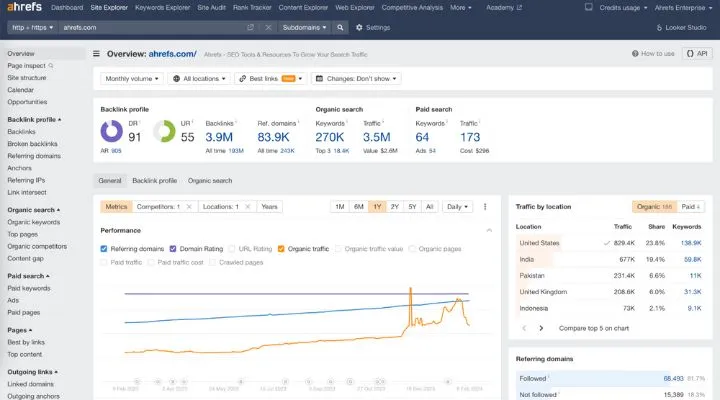This screenshot has width=720, height=400.
Task: Collapse Backlink profile sidebar section
Action: pos(34,119)
